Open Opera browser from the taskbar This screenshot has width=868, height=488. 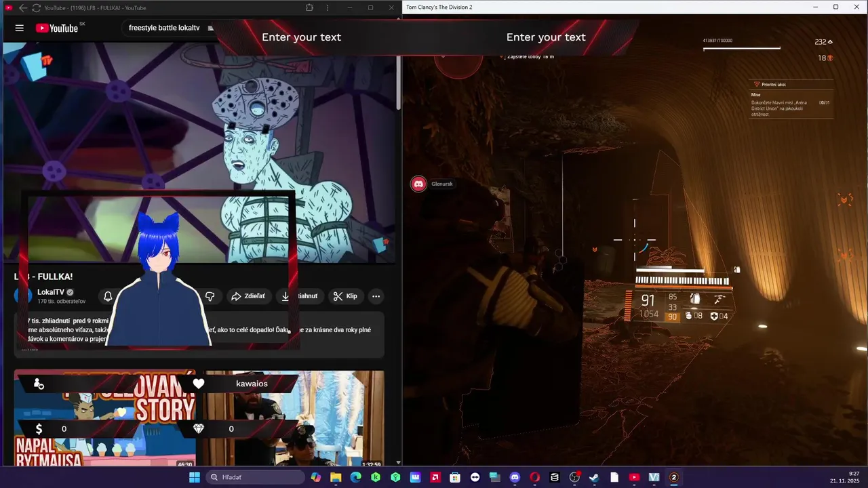click(x=534, y=477)
